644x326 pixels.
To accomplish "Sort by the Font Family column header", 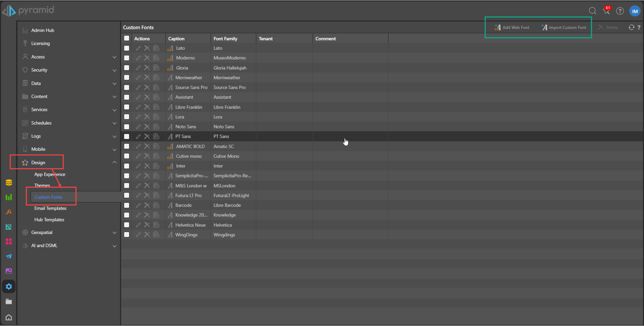I will [233, 39].
